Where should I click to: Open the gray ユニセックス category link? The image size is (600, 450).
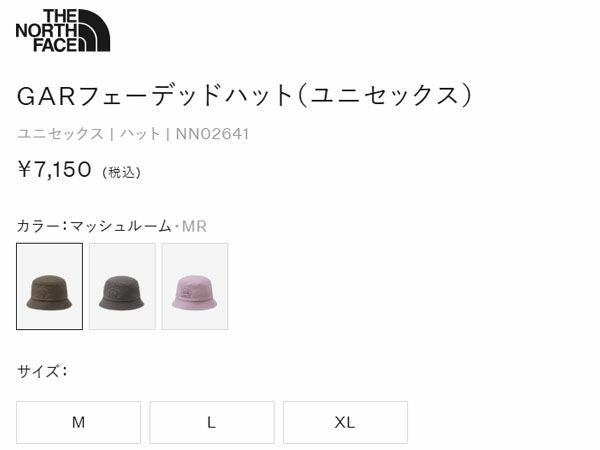click(60, 134)
